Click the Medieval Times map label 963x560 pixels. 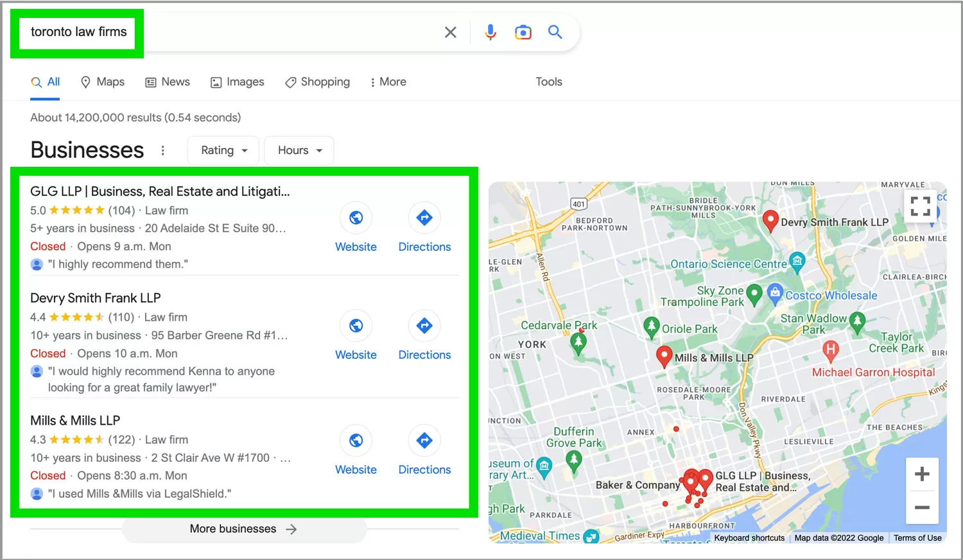[540, 536]
